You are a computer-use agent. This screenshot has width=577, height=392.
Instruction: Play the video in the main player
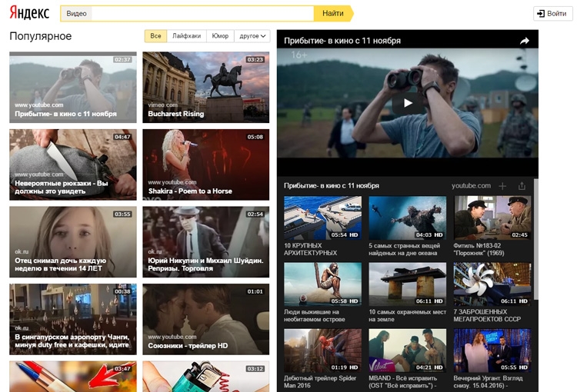(408, 103)
